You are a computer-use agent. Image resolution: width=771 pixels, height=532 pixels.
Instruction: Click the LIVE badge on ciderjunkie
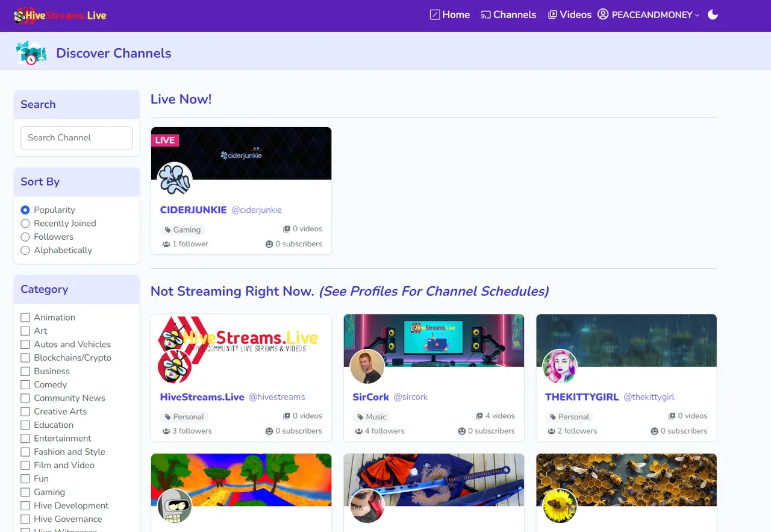[165, 140]
